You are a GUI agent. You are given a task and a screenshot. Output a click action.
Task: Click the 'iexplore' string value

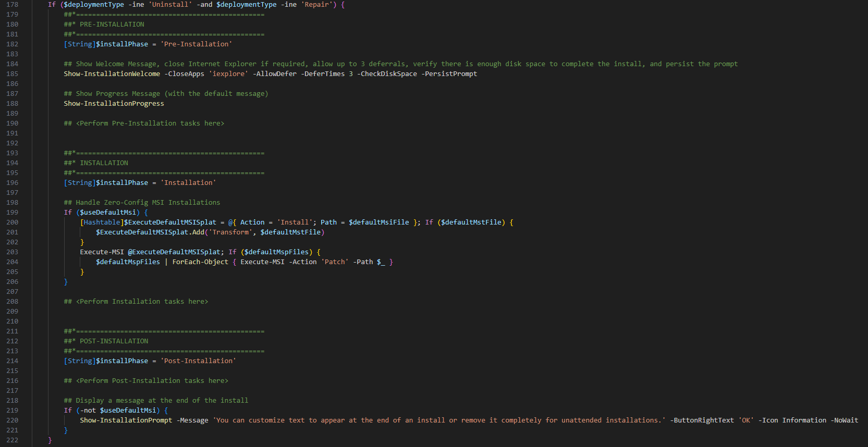click(228, 74)
